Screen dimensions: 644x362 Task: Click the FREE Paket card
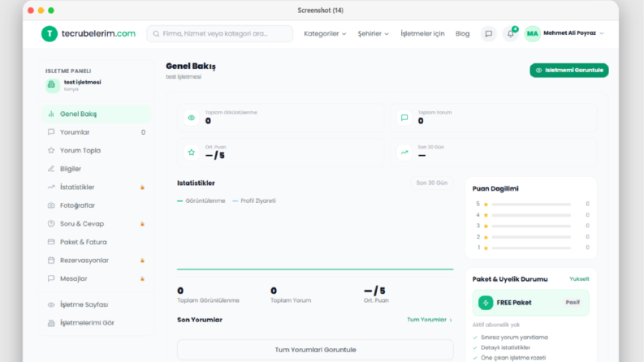click(530, 303)
